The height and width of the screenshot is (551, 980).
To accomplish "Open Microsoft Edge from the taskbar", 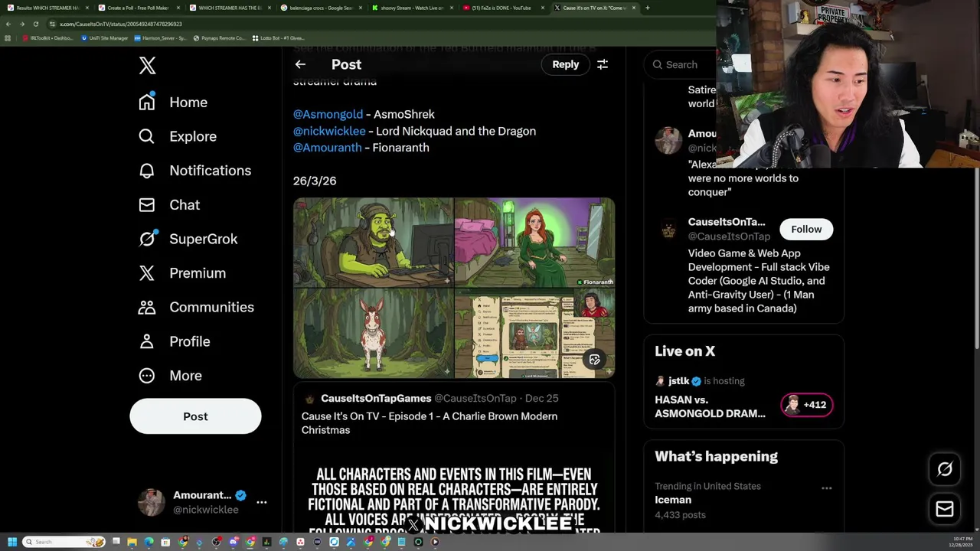I will pyautogui.click(x=149, y=542).
